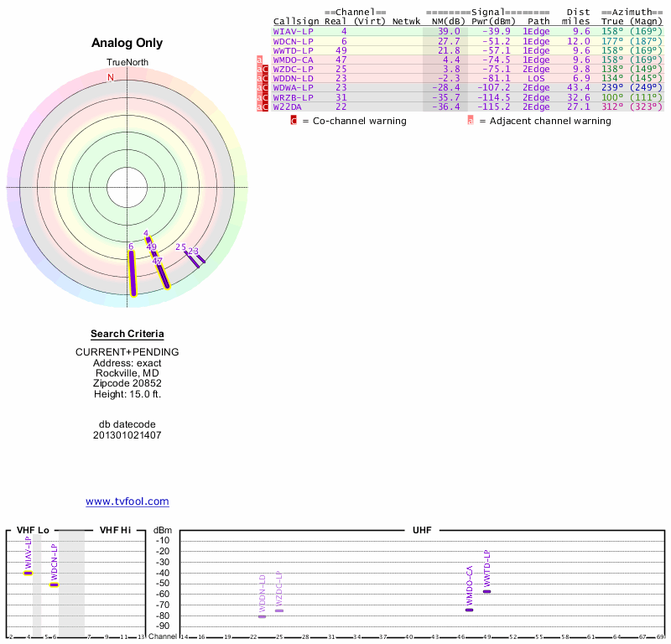Select the WWTD-LP row callsign

pyautogui.click(x=293, y=50)
